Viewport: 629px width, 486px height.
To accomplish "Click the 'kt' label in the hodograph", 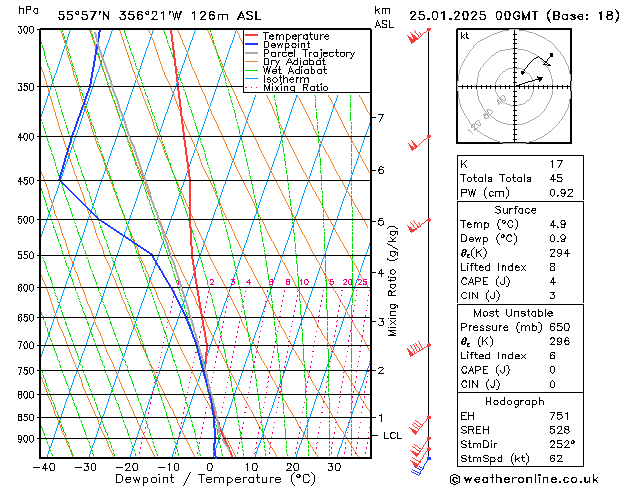I will click(464, 36).
